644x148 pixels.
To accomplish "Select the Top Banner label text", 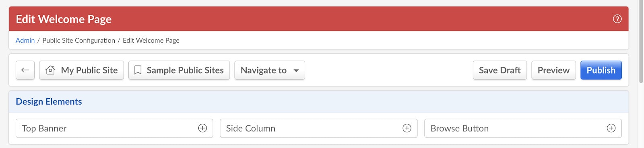I will (44, 128).
